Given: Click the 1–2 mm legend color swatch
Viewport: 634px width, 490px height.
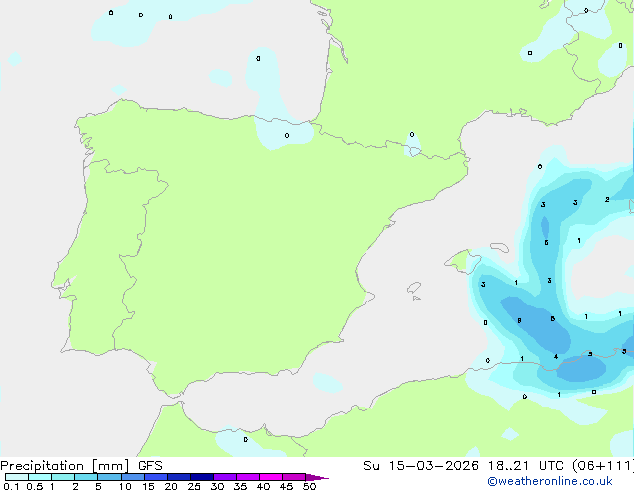Looking at the screenshot, I should (63, 477).
